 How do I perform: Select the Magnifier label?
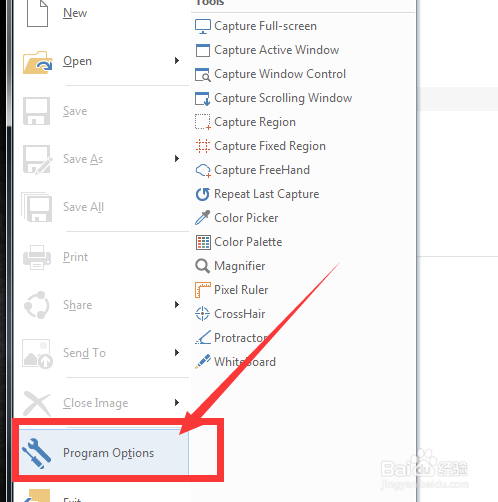(x=240, y=266)
